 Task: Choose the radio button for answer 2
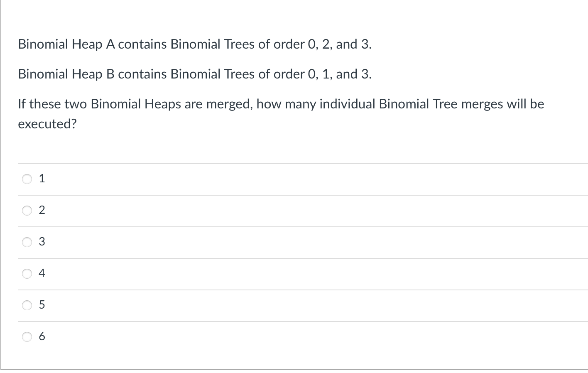[x=27, y=211]
